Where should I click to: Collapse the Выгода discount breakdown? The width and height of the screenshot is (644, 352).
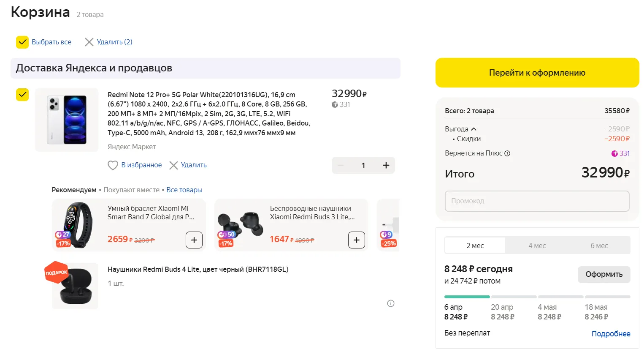[x=474, y=129]
